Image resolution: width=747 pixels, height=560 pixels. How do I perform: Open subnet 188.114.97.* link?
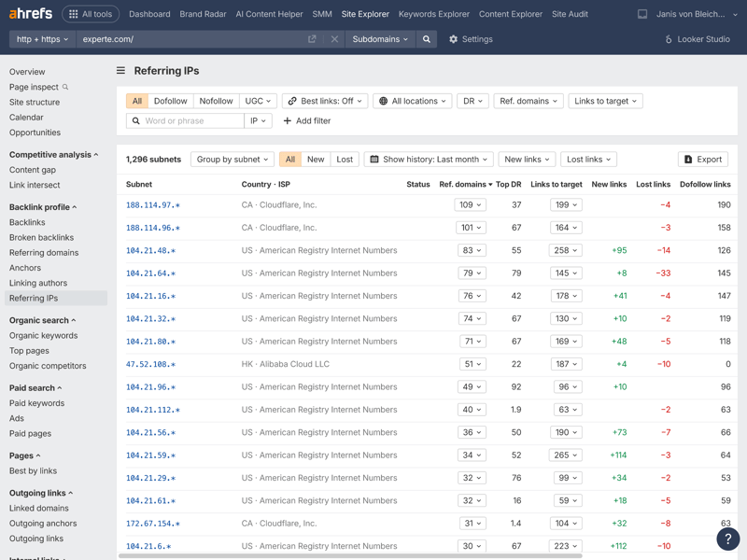pos(153,205)
